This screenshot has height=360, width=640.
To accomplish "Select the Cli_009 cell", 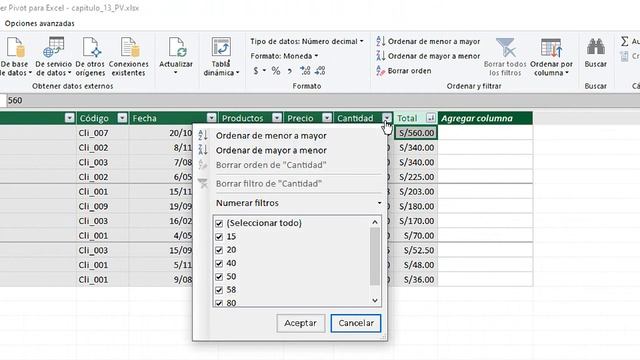I will click(x=102, y=206).
